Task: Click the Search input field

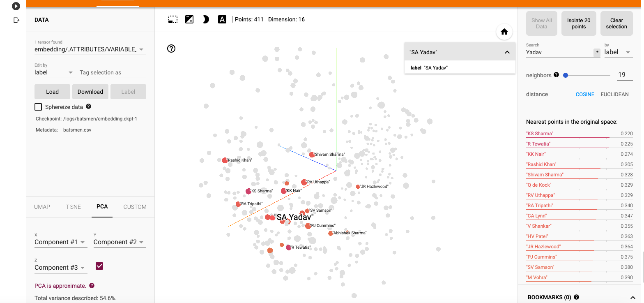Action: point(559,52)
